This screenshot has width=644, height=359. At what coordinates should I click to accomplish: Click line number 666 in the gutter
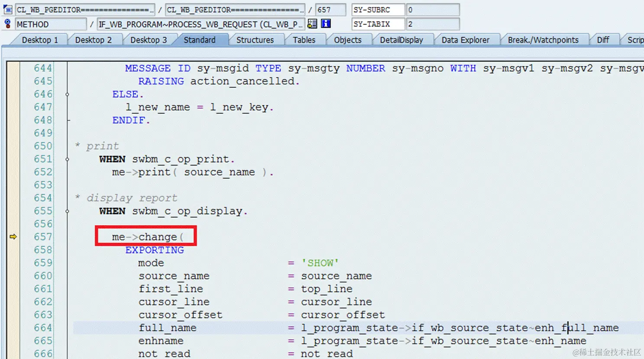pyautogui.click(x=43, y=353)
